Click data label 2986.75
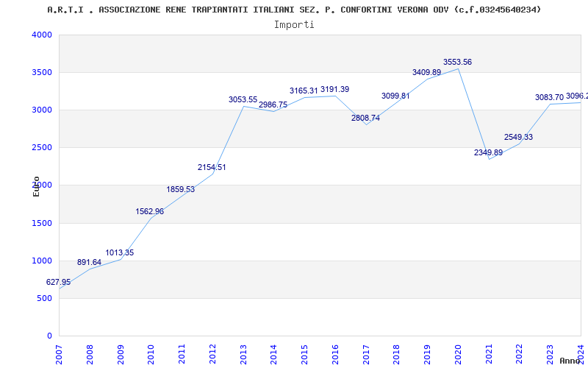Image resolution: width=588 pixels, height=368 pixels. pyautogui.click(x=273, y=105)
